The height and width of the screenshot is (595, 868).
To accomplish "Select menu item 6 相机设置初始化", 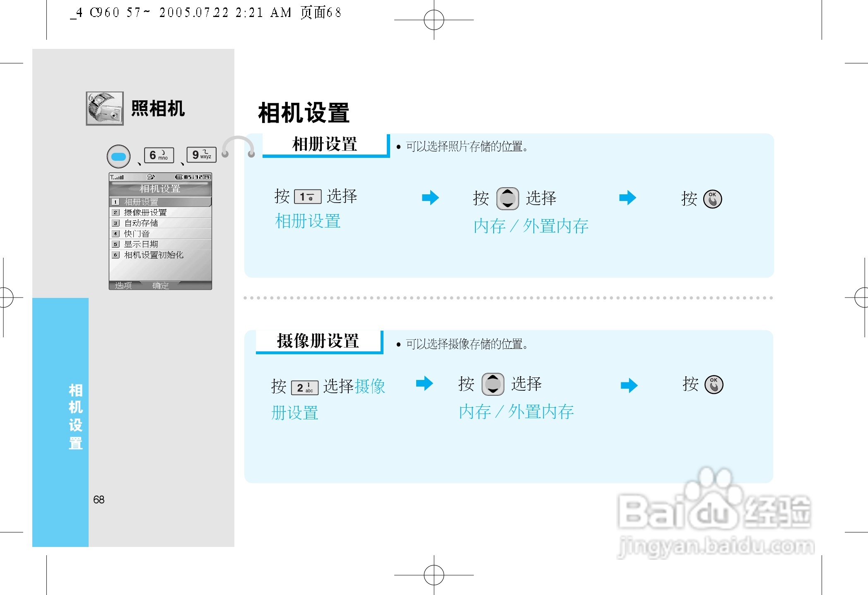I will [x=160, y=255].
